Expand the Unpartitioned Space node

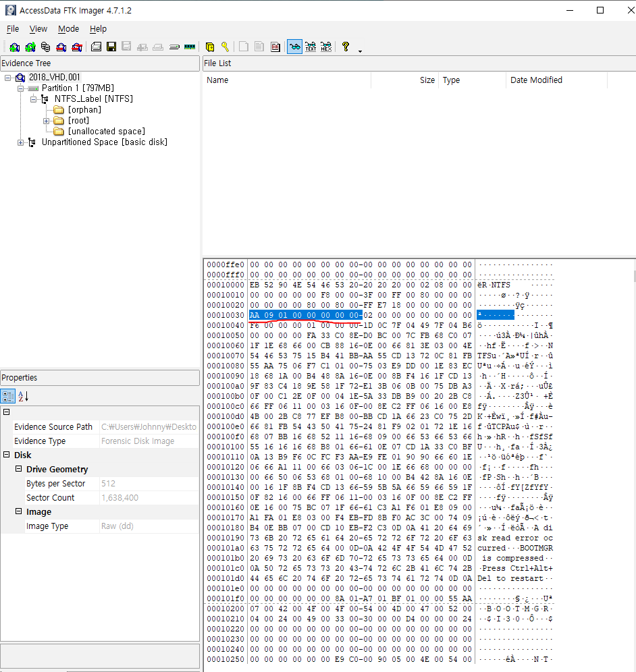20,142
